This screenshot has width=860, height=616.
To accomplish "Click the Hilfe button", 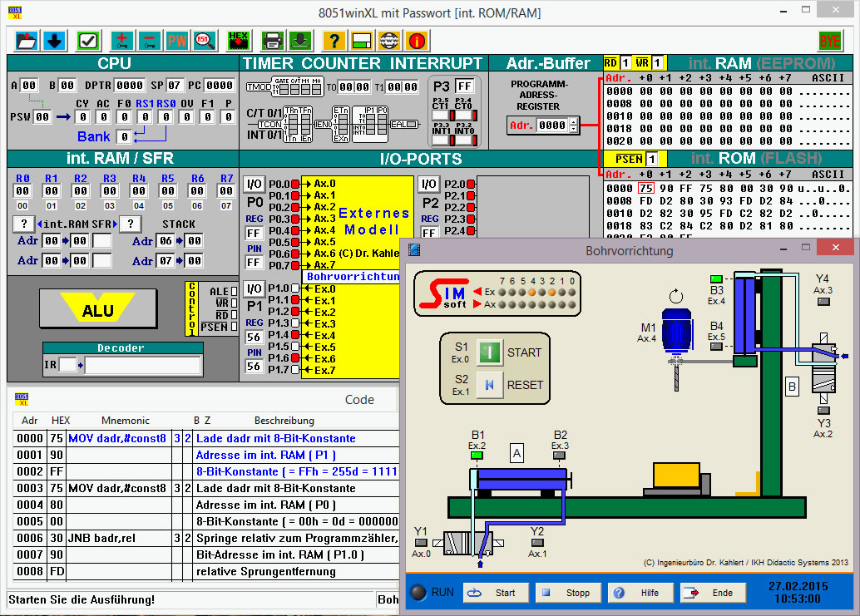I will tap(641, 593).
